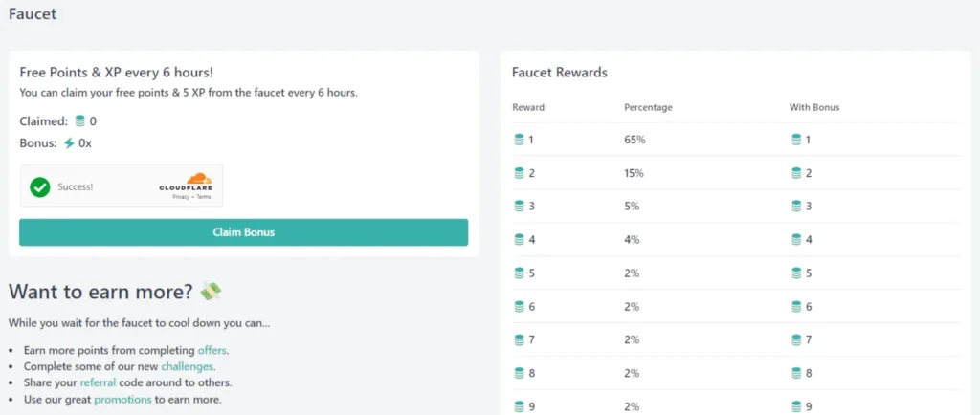This screenshot has width=980, height=415.
Task: Click the 65% percentage cell
Action: (635, 140)
